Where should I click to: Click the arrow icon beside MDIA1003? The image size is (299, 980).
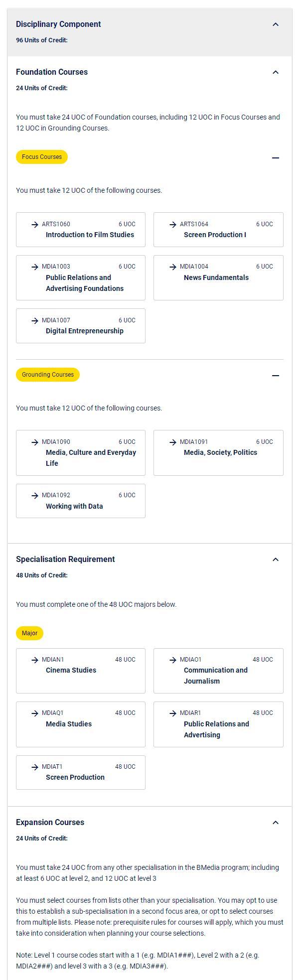(35, 267)
